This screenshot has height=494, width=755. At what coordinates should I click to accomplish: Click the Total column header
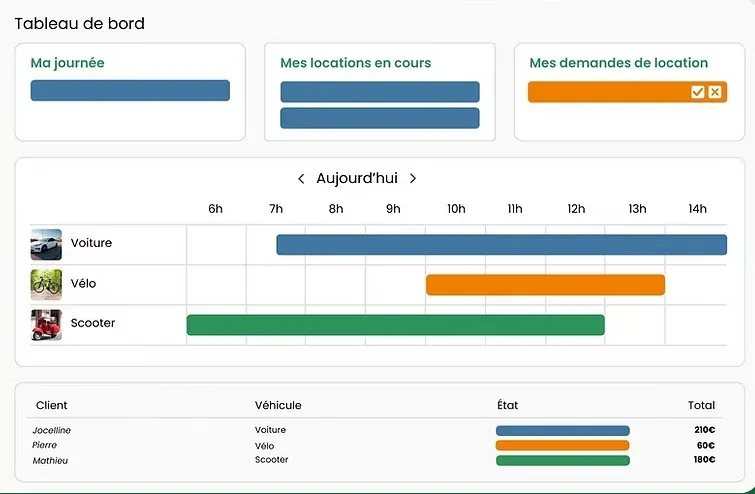(x=702, y=405)
